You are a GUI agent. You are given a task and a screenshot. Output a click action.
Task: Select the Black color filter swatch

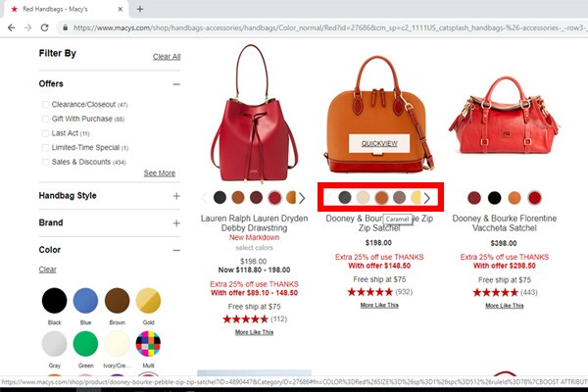[x=54, y=301]
